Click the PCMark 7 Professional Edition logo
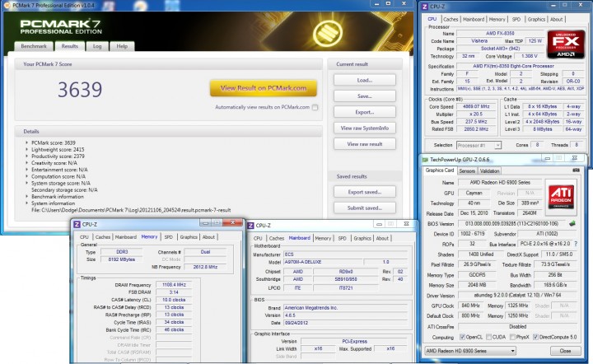 pyautogui.click(x=61, y=27)
